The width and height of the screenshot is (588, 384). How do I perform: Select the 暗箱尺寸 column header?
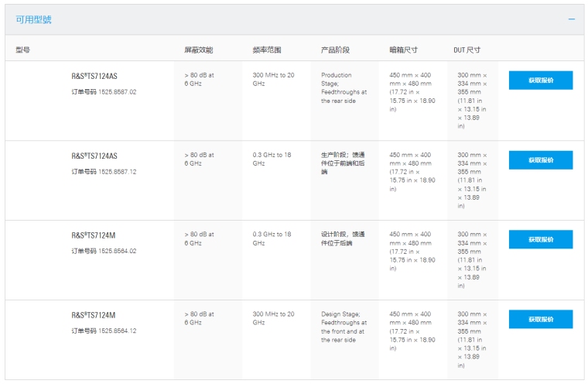pyautogui.click(x=403, y=50)
